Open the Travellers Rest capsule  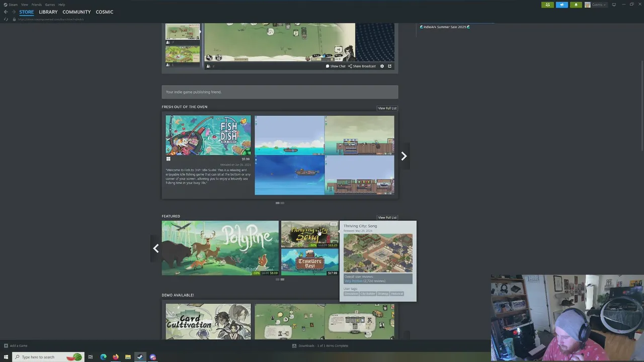coord(310,262)
